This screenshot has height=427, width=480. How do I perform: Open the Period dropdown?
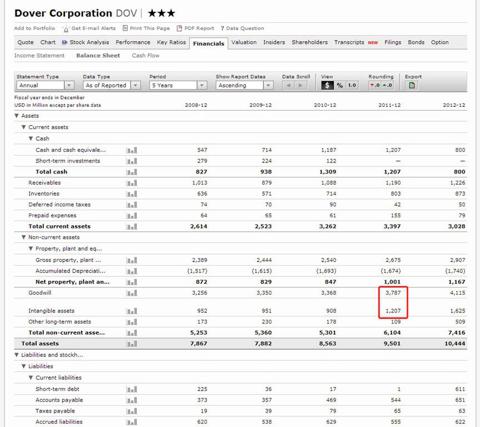178,85
